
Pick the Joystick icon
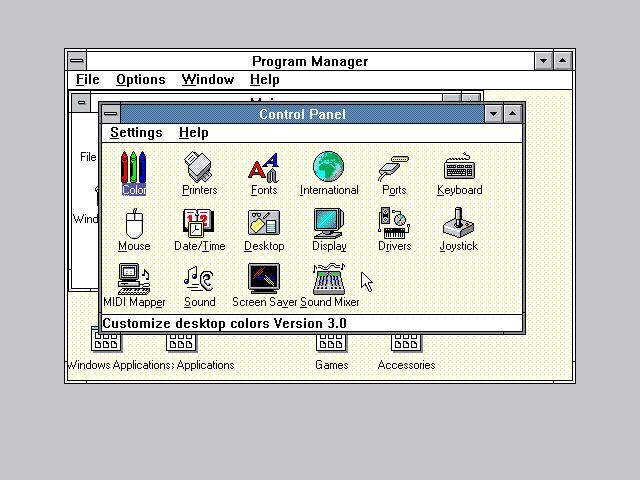coord(458,223)
